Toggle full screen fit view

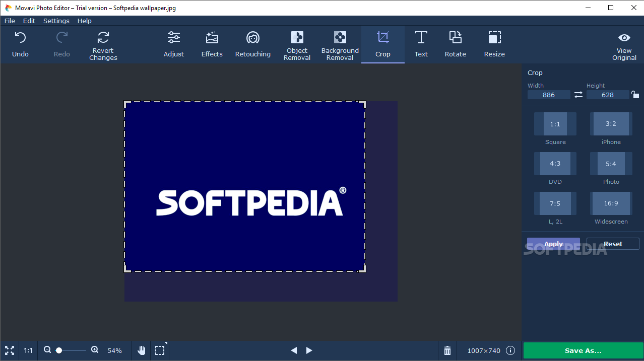coord(10,350)
